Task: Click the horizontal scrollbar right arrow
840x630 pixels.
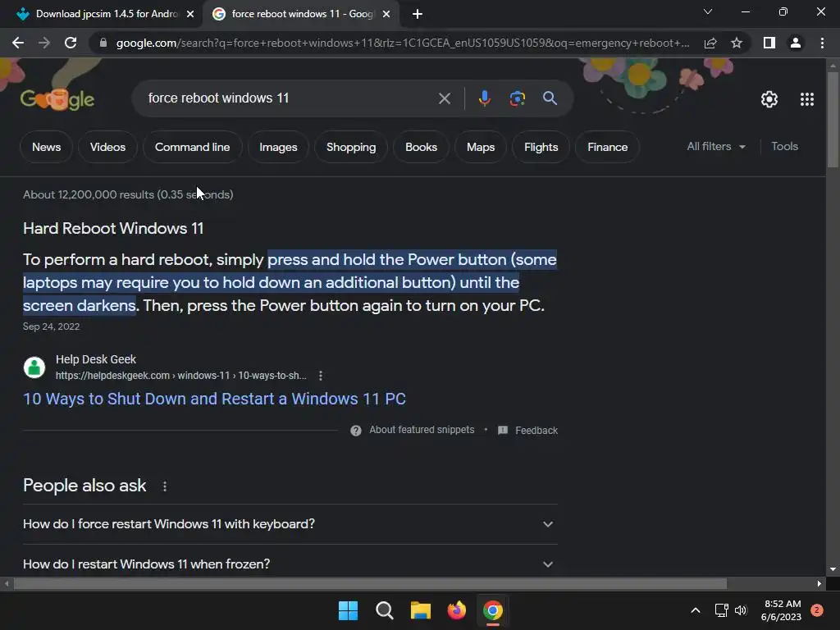Action: click(x=819, y=583)
